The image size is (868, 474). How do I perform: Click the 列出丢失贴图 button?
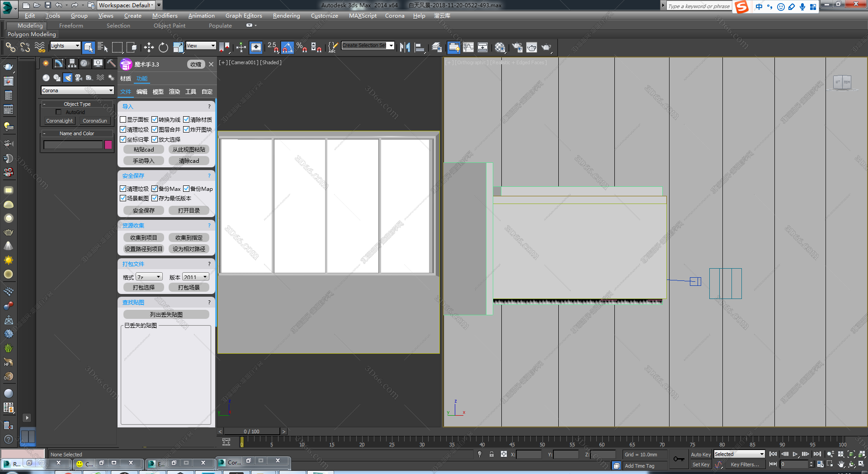[166, 314]
